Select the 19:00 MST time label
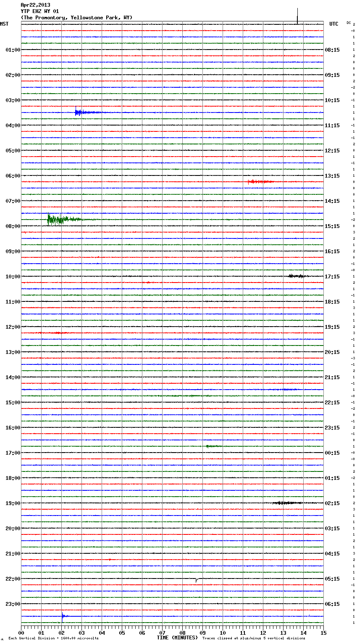 (13, 503)
